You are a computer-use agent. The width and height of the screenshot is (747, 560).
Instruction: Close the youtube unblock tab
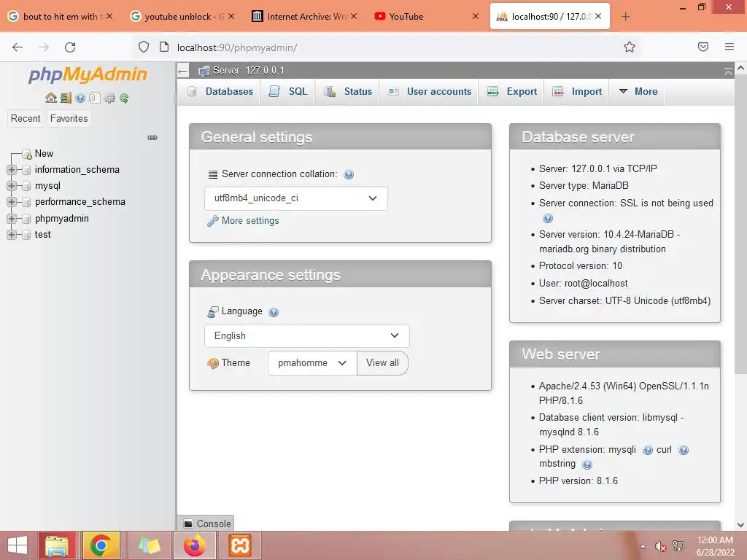pos(231,16)
